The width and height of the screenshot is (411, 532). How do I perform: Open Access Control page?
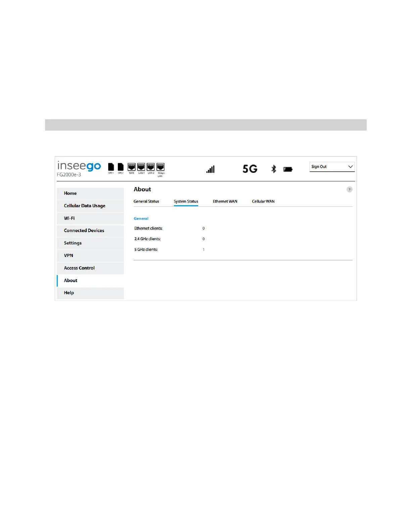[90, 268]
